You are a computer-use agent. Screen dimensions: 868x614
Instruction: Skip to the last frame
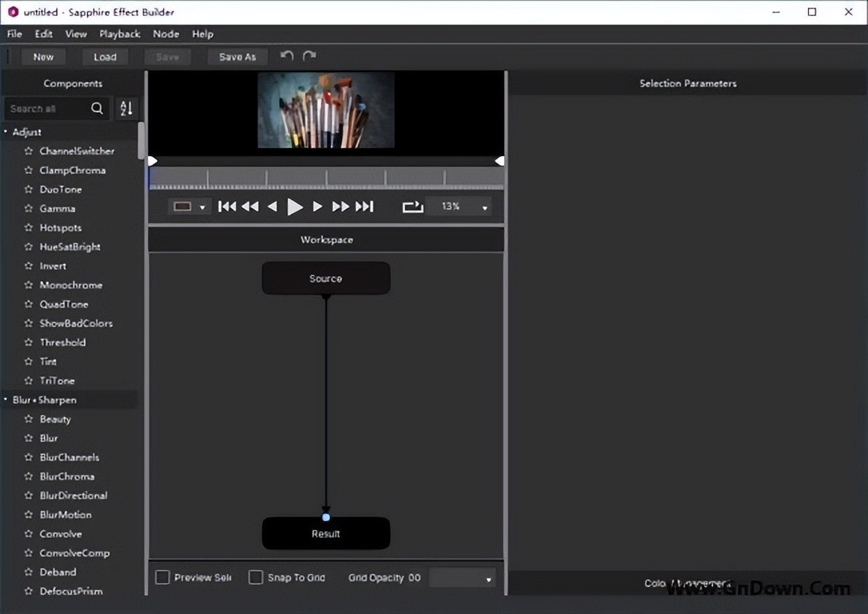coord(365,207)
